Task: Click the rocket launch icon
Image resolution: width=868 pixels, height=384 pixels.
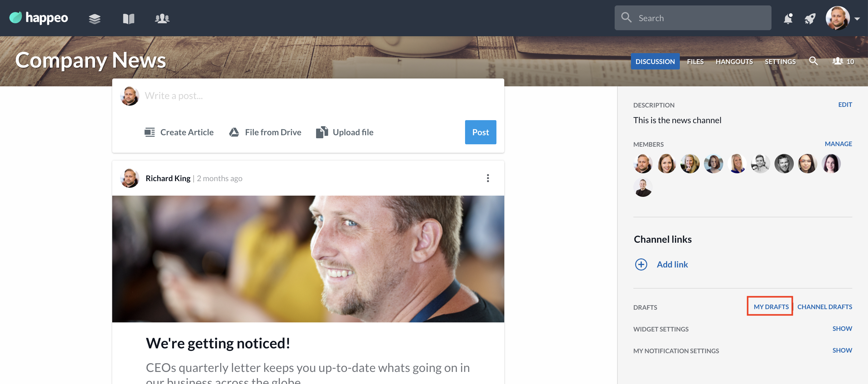Action: (x=810, y=18)
